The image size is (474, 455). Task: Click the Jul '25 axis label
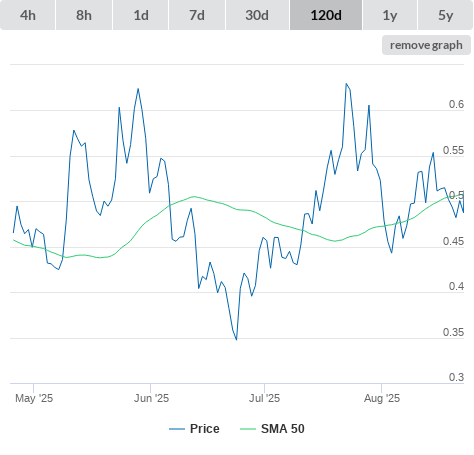click(x=264, y=398)
